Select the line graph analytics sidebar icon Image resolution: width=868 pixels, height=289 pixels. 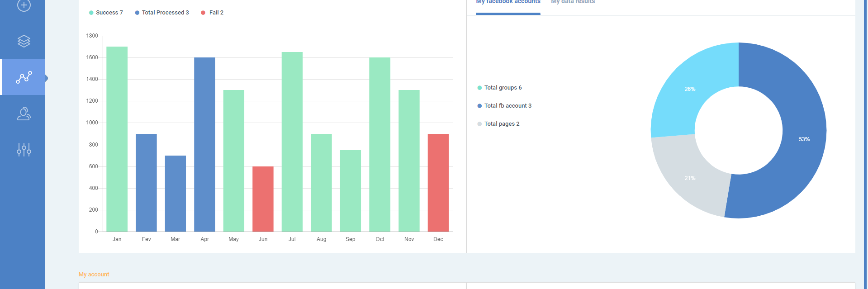(24, 77)
